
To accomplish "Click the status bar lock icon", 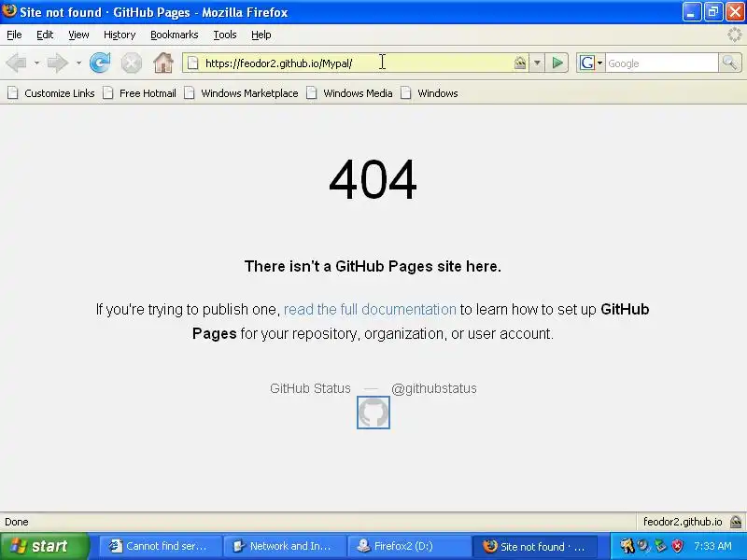I will click(x=736, y=522).
